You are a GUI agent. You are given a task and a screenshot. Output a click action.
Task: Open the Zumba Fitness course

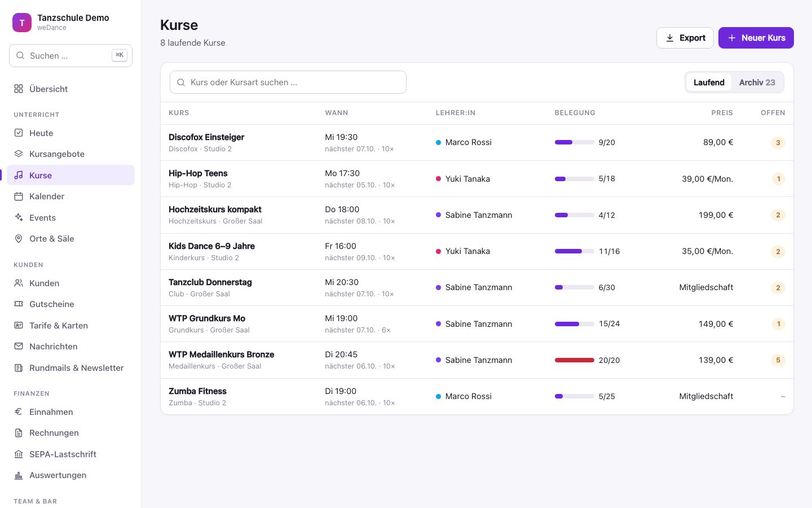pos(197,391)
